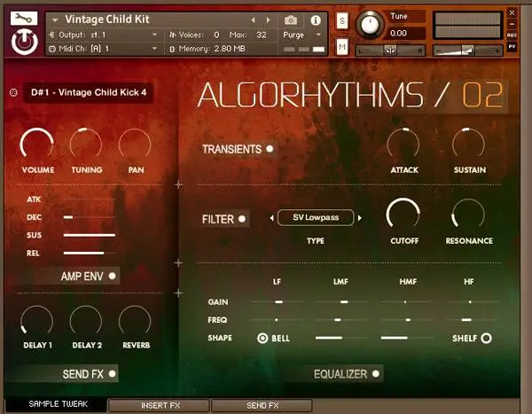Click the Output logo power icon
532x414 pixels.
click(24, 42)
